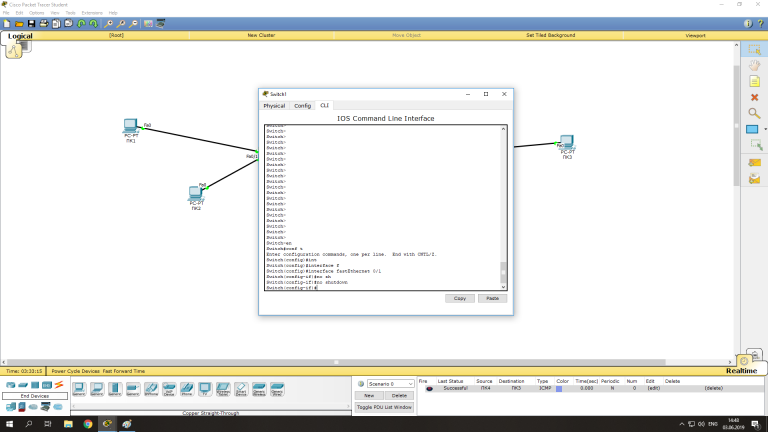This screenshot has height=432, width=768.
Task: Click the CLI scrollbar down arrow
Action: (x=504, y=287)
